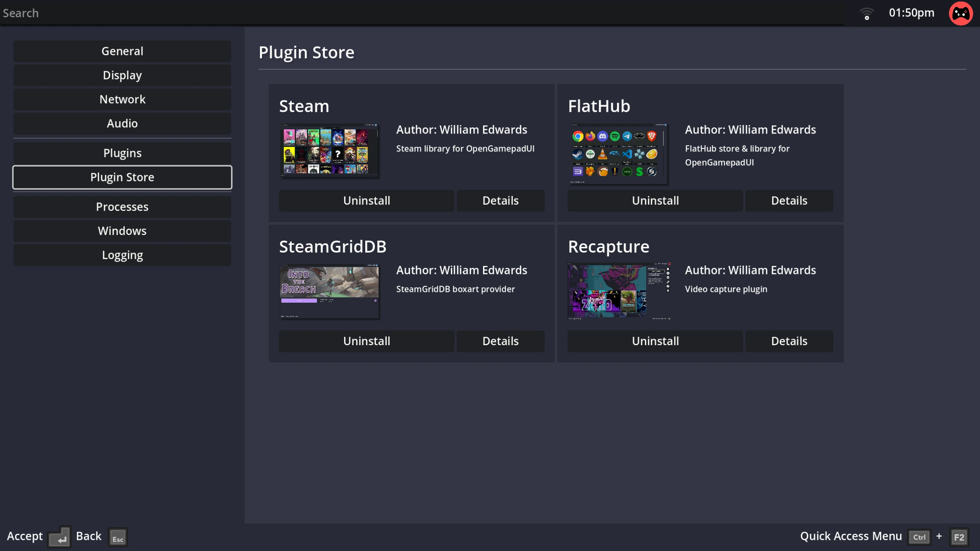The image size is (980, 551).
Task: Open the General settings menu
Action: pos(122,51)
